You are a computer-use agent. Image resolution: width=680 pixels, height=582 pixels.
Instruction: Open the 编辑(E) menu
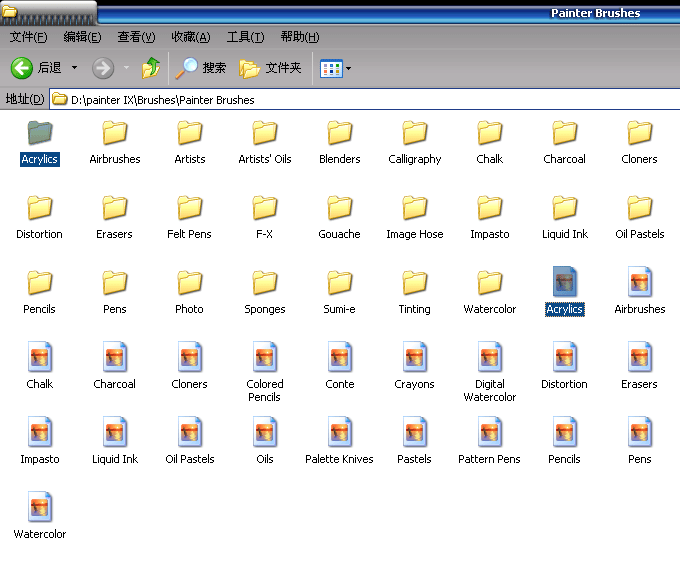(82, 37)
